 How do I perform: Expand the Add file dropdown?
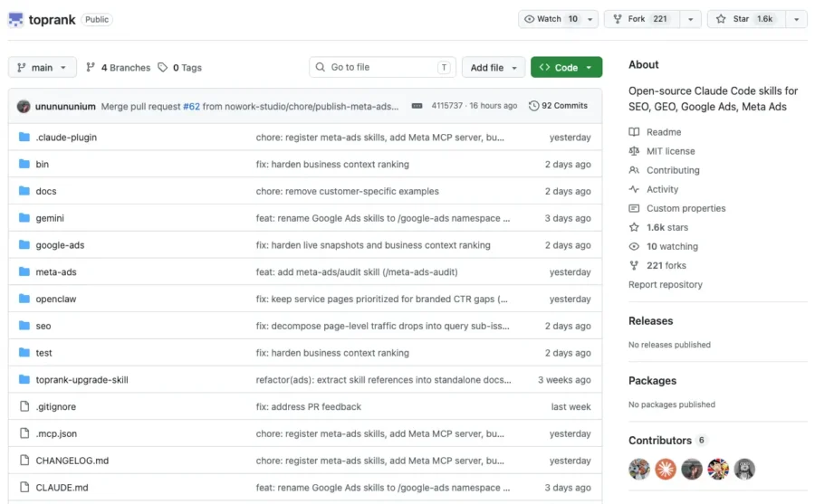click(494, 68)
